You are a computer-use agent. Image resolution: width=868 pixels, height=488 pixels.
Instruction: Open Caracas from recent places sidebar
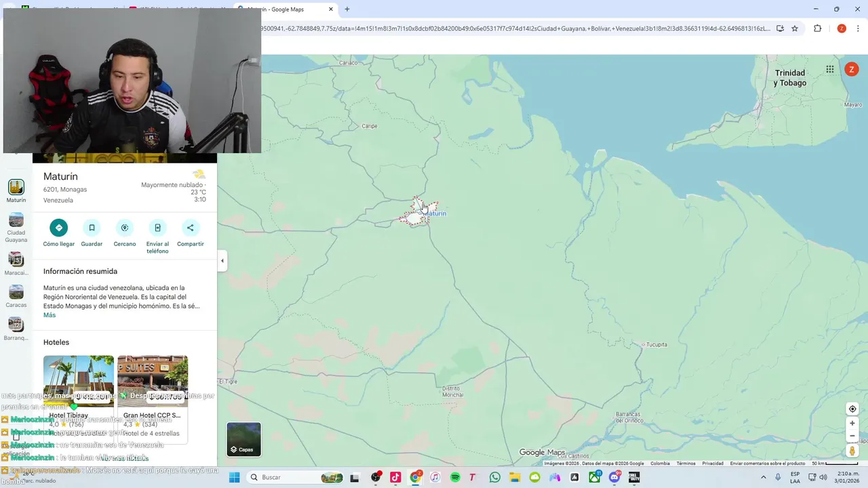16,296
